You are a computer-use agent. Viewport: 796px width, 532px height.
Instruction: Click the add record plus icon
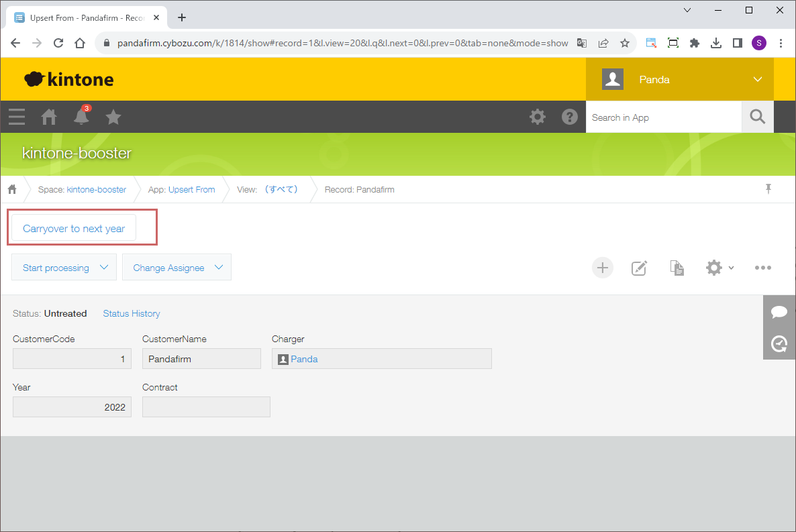tap(602, 268)
